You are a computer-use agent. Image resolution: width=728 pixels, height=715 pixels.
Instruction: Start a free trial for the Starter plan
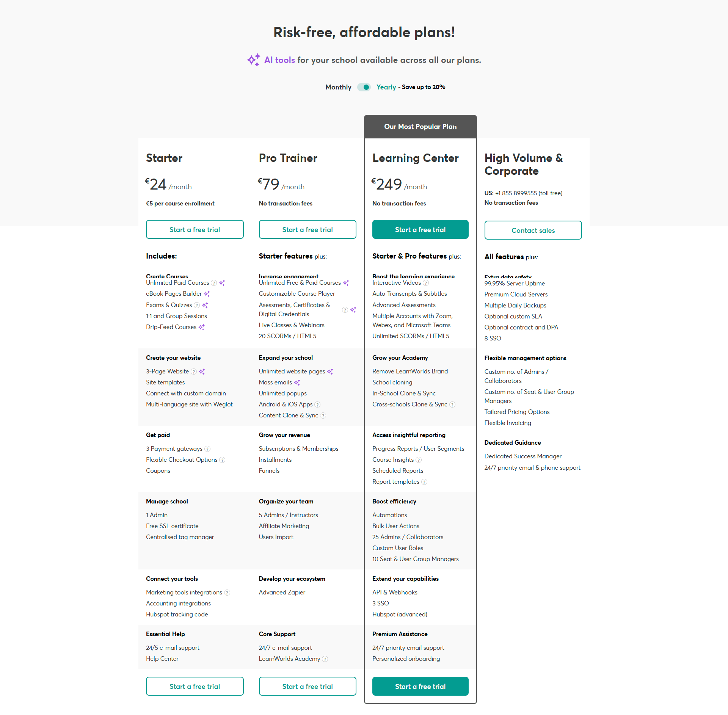pyautogui.click(x=195, y=229)
